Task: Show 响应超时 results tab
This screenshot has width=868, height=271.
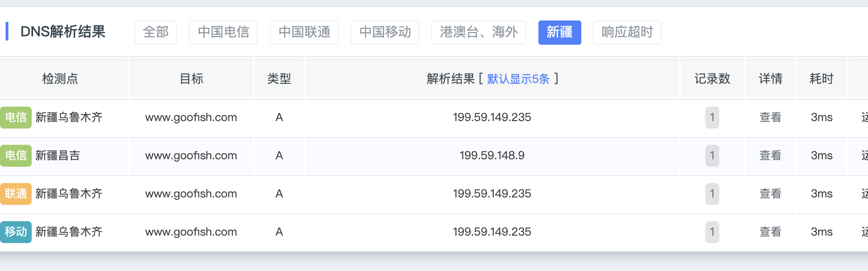Action: (627, 33)
